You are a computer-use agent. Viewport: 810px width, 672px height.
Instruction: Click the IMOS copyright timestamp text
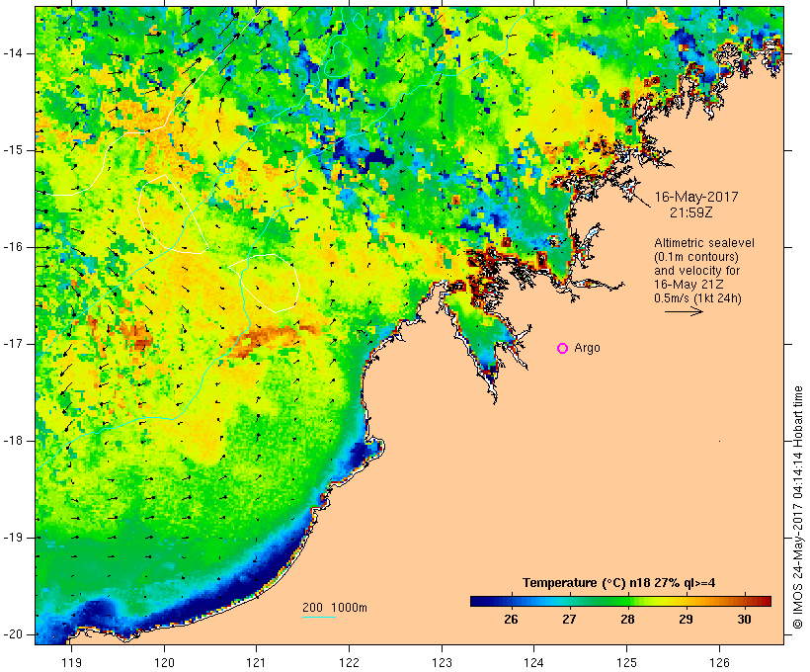click(798, 508)
